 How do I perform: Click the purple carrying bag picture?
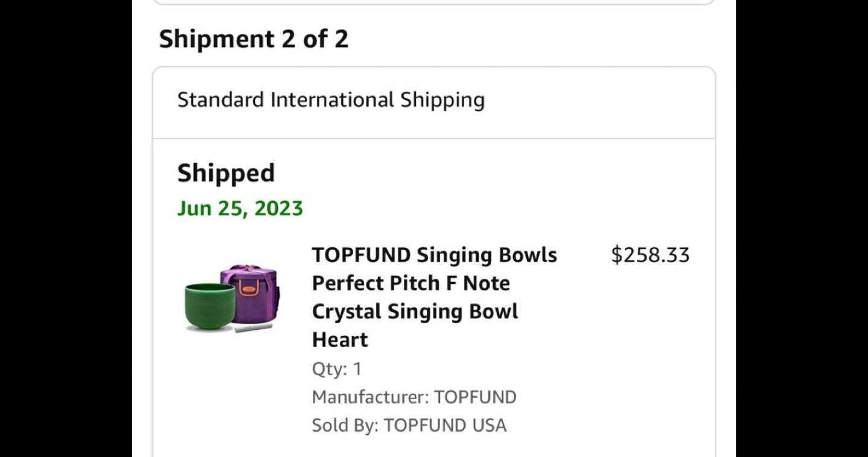tap(251, 294)
